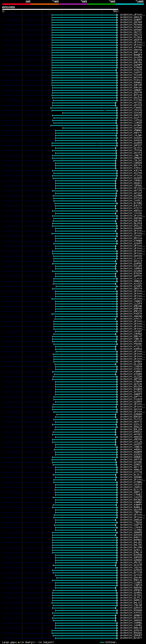Select hit UniRef100_A7P3H0
The height and width of the screenshot is (644, 146).
pyautogui.click(x=131, y=48)
